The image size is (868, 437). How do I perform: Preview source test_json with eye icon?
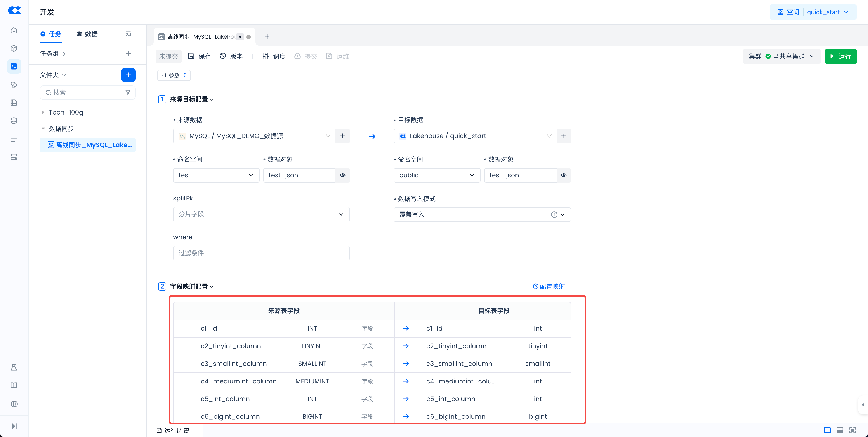pos(342,175)
